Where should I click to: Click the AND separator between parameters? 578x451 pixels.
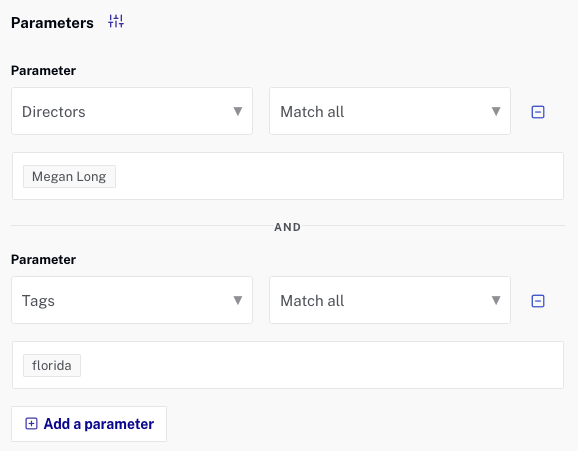(288, 227)
